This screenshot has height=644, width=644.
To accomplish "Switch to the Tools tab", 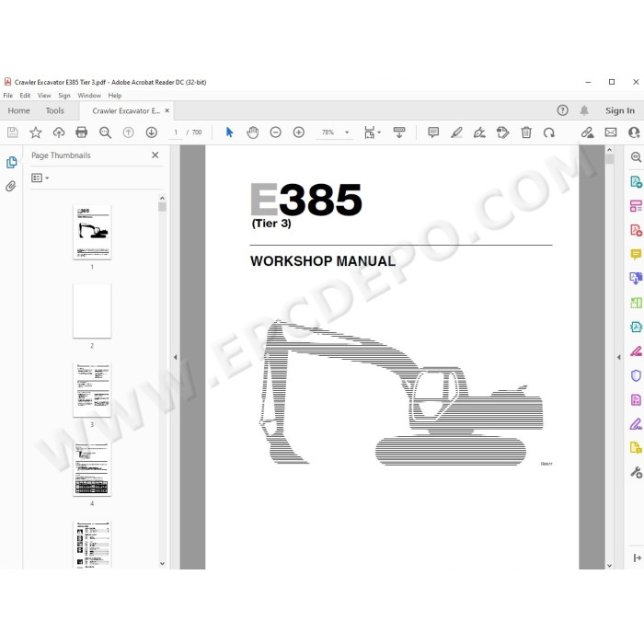I will click(x=54, y=110).
